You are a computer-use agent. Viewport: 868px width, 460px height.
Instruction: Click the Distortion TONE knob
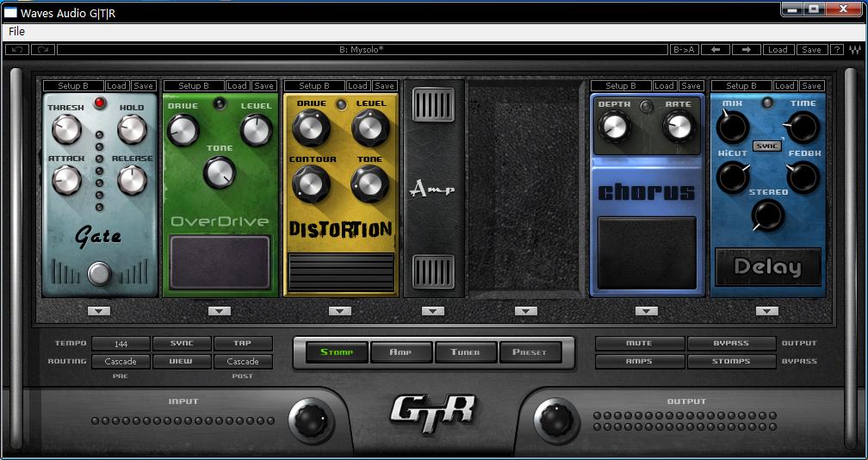click(369, 184)
